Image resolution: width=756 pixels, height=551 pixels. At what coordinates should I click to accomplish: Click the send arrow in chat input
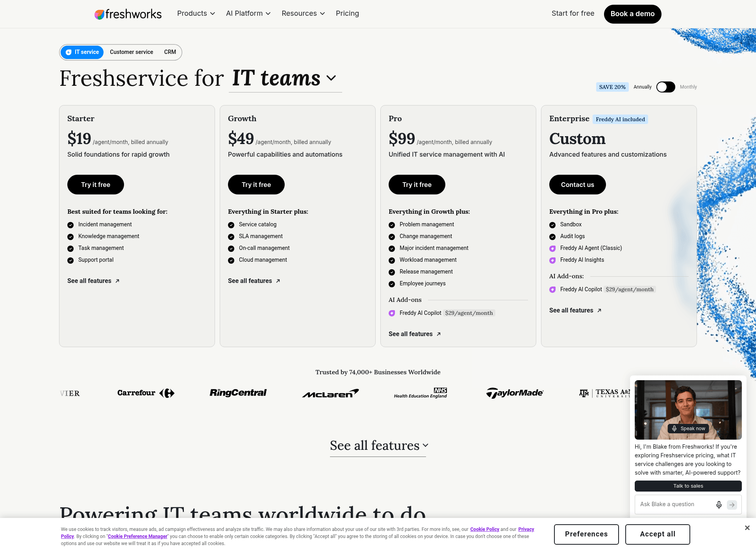click(x=732, y=505)
